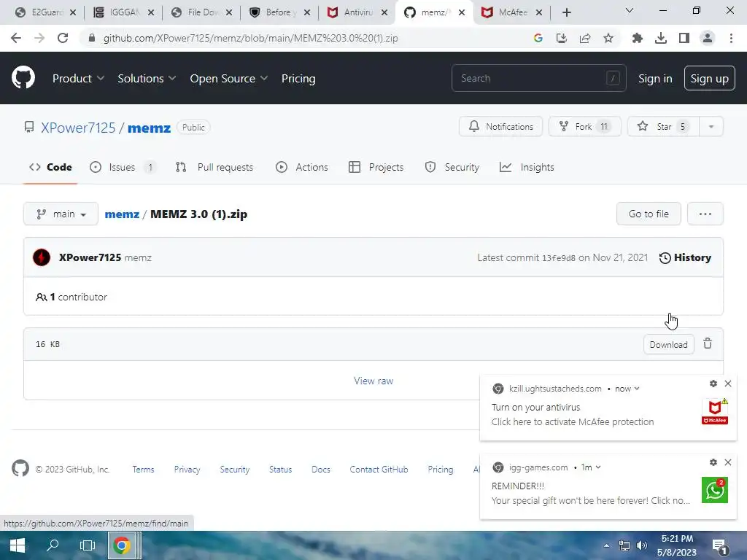
Task: Fork the memz repository
Action: [584, 127]
